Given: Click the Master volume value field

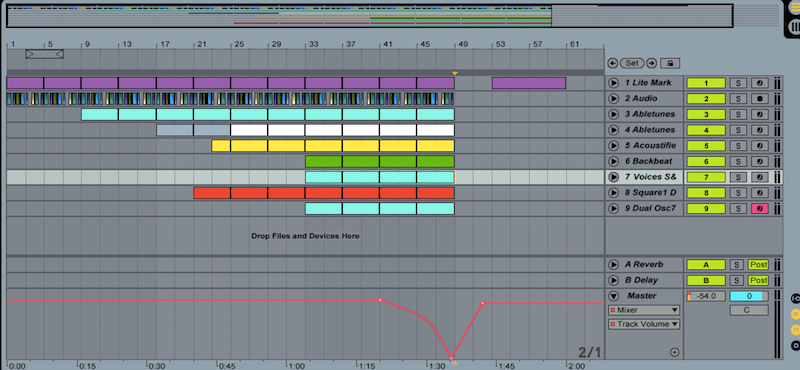Looking at the screenshot, I should pyautogui.click(x=706, y=296).
